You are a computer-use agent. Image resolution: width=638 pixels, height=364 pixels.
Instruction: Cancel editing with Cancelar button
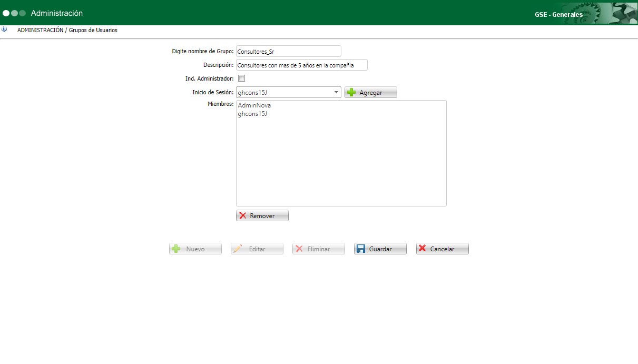442,249
